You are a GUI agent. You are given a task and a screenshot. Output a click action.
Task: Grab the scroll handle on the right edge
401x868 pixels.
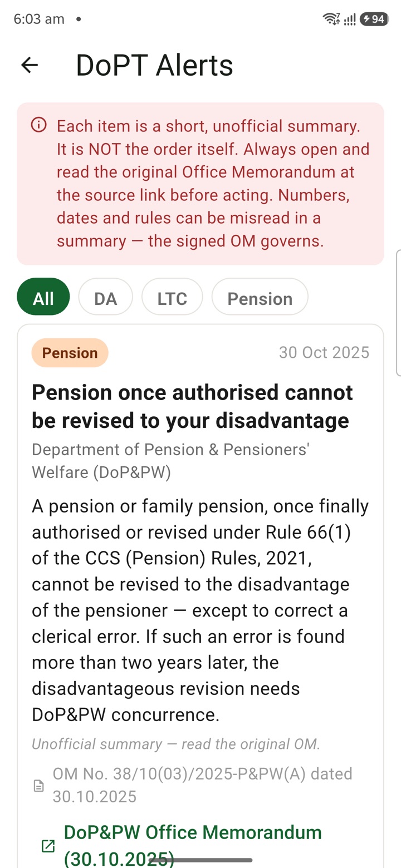coord(398,313)
